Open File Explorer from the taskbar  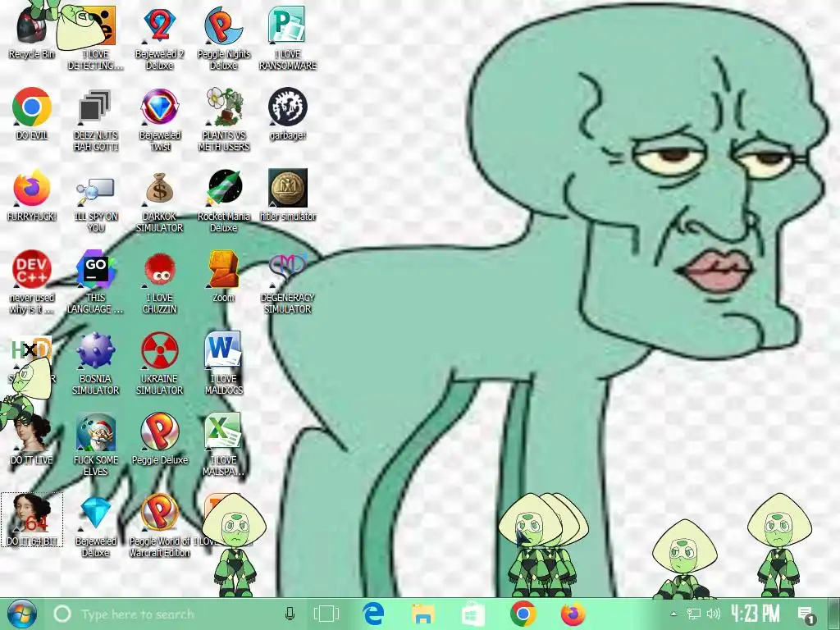click(x=423, y=614)
